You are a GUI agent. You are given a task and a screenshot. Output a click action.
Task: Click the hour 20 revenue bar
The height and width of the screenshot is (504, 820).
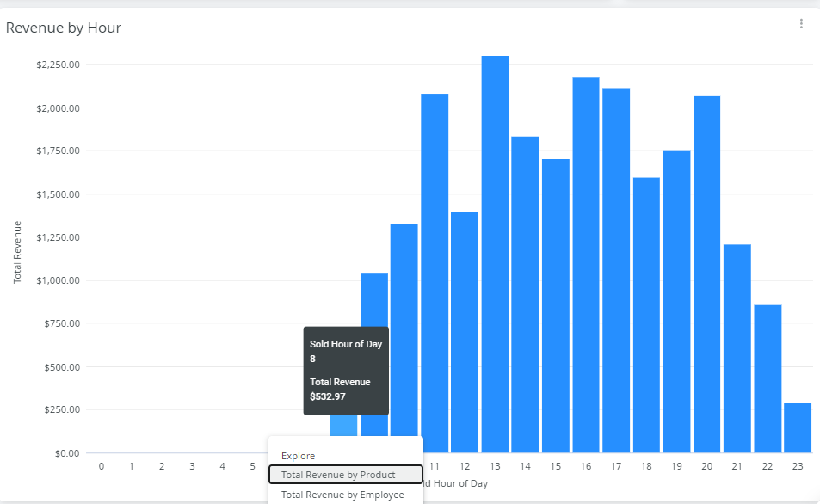(707, 274)
